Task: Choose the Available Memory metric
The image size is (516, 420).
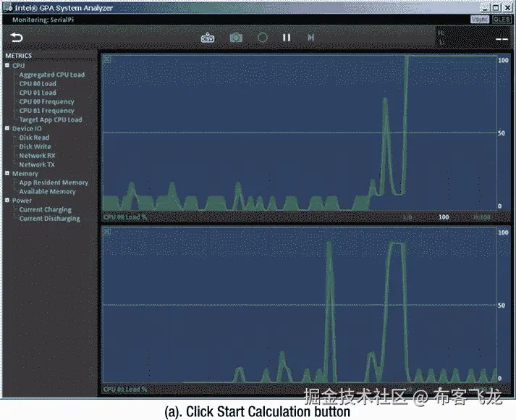Action: [47, 191]
